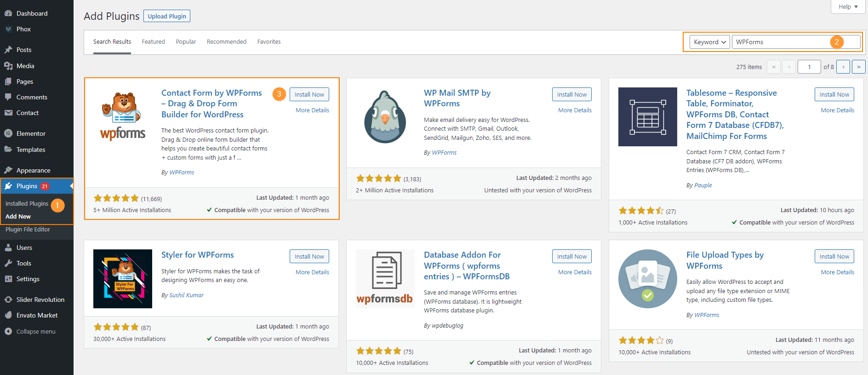This screenshot has width=868, height=375.
Task: Switch to the Popular tab
Action: click(x=186, y=42)
